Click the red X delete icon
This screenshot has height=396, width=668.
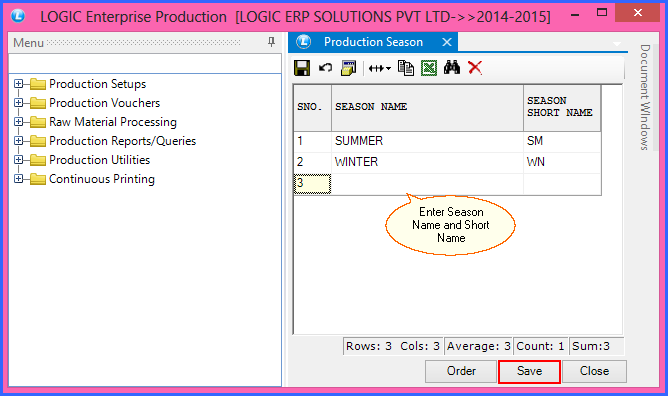[x=475, y=68]
